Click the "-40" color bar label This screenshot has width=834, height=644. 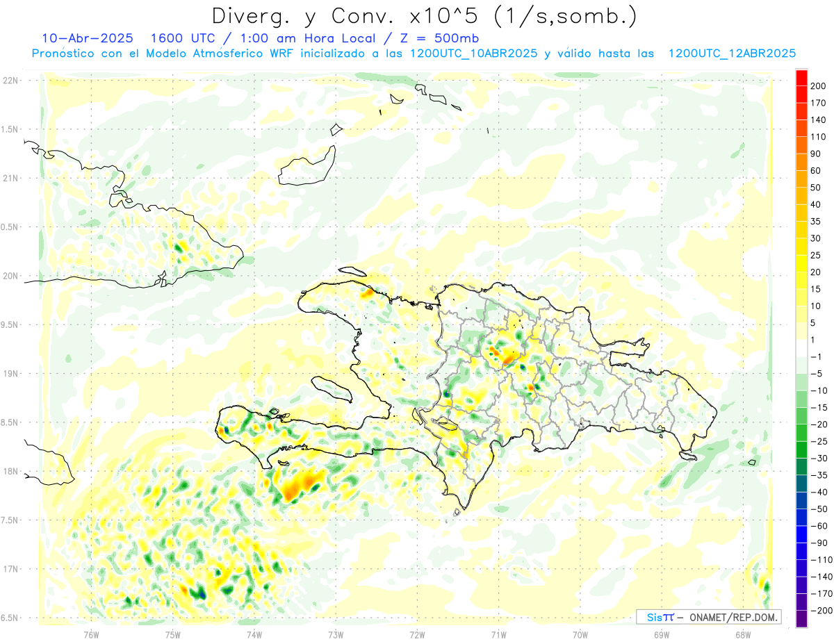point(820,493)
